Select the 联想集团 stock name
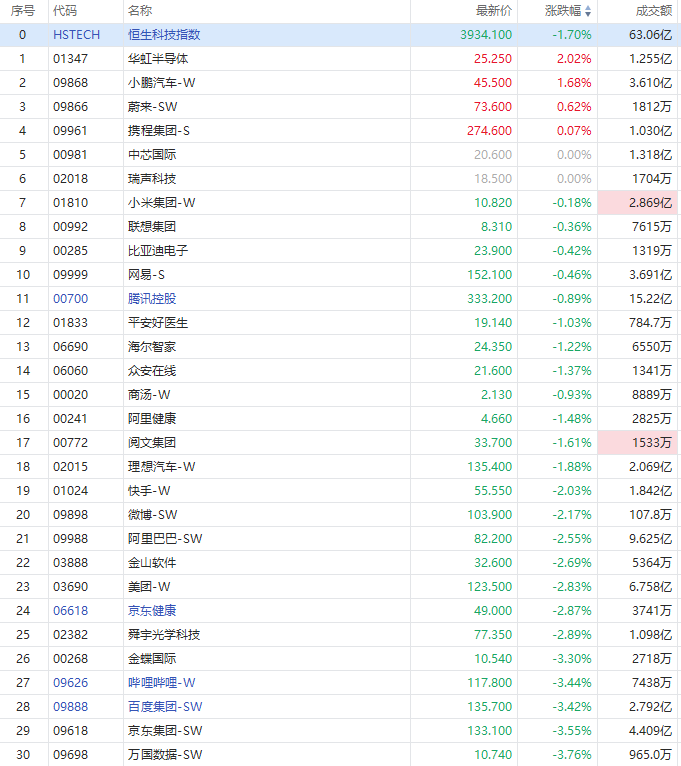This screenshot has width=681, height=766. [152, 227]
